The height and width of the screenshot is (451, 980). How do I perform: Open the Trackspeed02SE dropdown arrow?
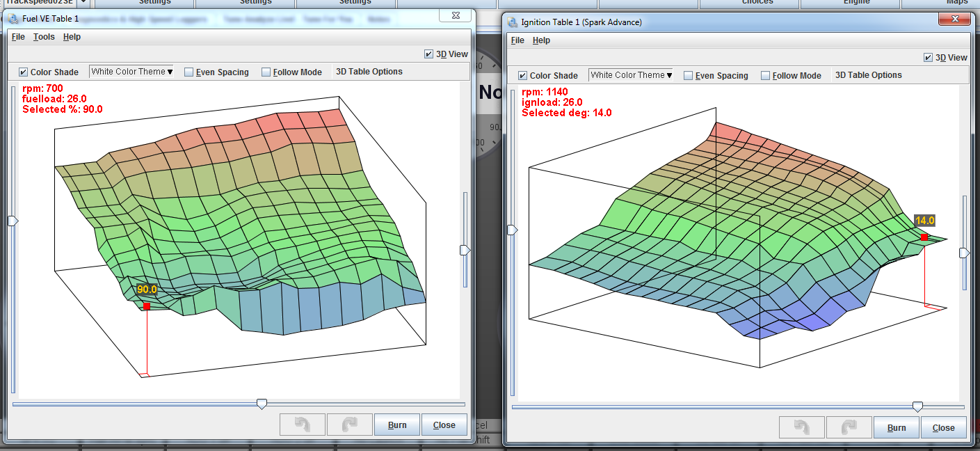point(83,3)
